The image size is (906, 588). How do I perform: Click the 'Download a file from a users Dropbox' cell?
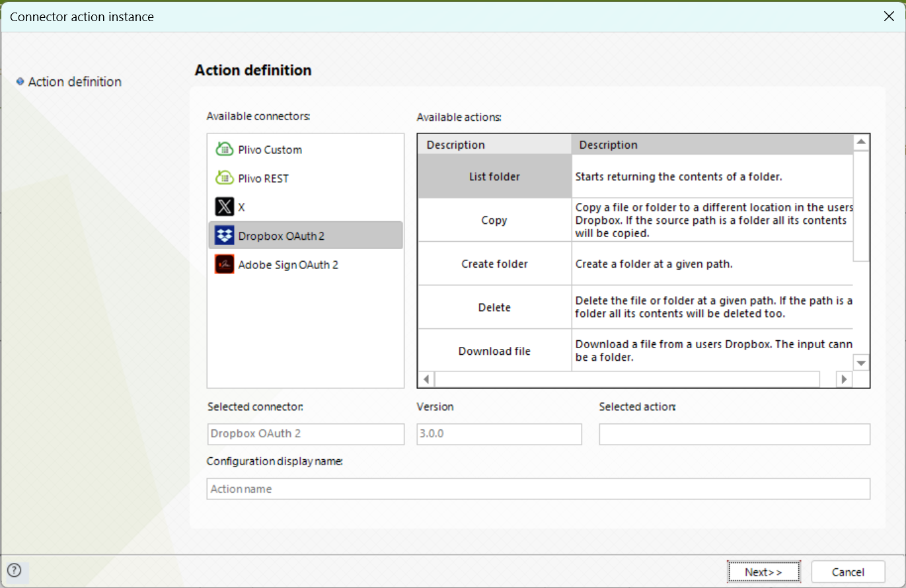click(712, 351)
